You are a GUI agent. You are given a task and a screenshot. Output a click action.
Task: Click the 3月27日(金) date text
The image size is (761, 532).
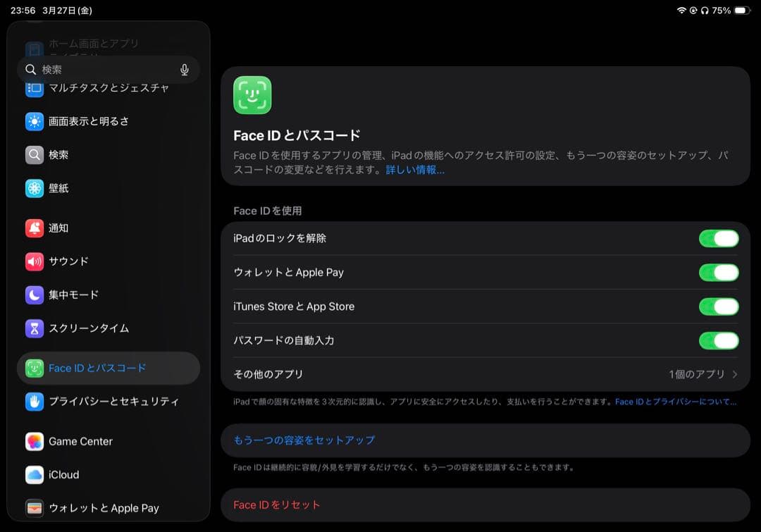[x=68, y=10]
